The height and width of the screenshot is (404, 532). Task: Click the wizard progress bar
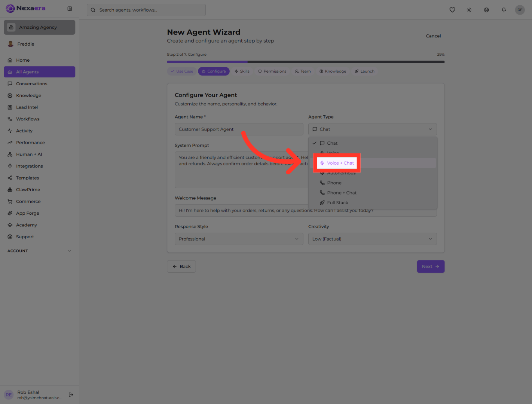(x=306, y=62)
